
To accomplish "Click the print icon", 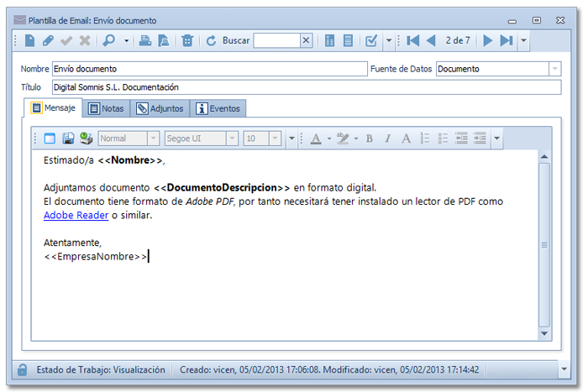I will point(145,40).
